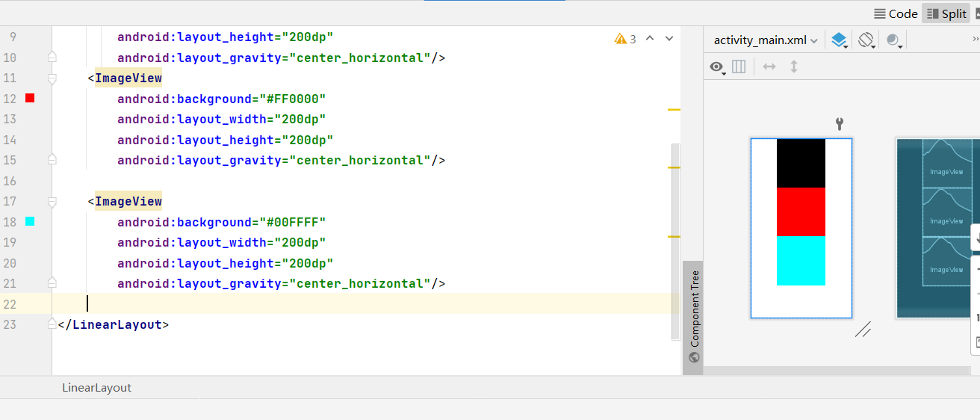Click the wrench icon above the preview
Viewport: 980px width, 420px height.
tap(839, 124)
